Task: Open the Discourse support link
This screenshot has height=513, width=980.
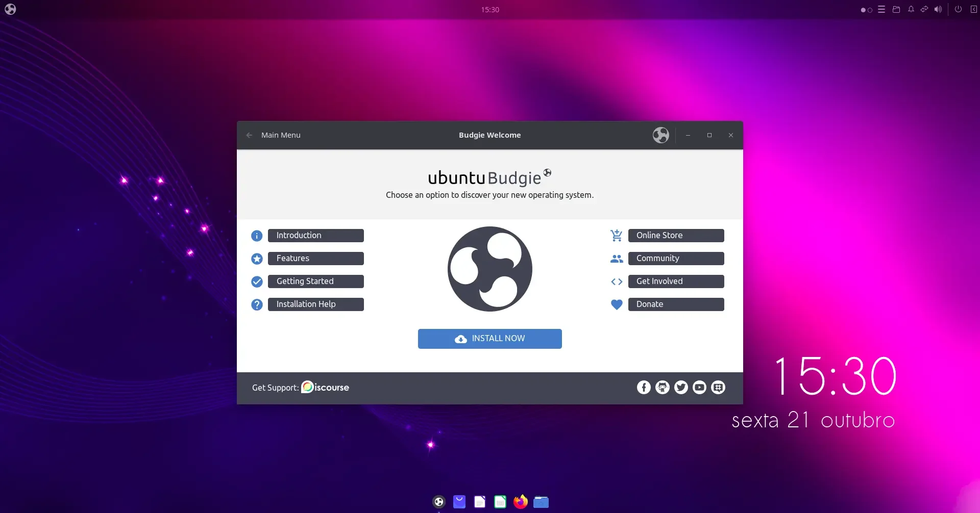Action: pos(325,388)
